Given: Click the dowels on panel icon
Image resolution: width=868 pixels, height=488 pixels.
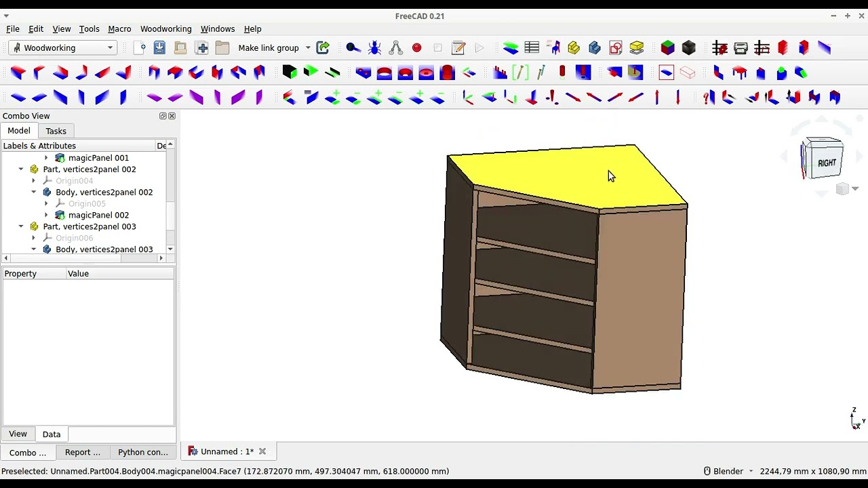Looking at the screenshot, I should click(500, 73).
